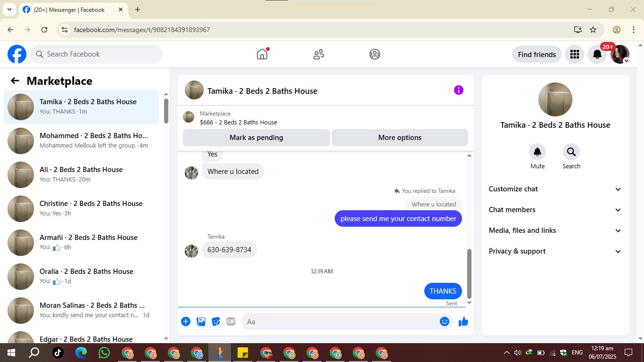The image size is (644, 362).
Task: Open Moran Salinas's conversation
Action: [x=82, y=311]
